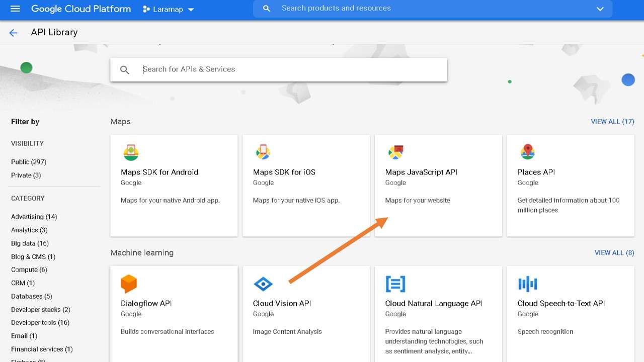Click the Google Cloud Platform logo
Viewport: 644px width, 362px height.
81,9
